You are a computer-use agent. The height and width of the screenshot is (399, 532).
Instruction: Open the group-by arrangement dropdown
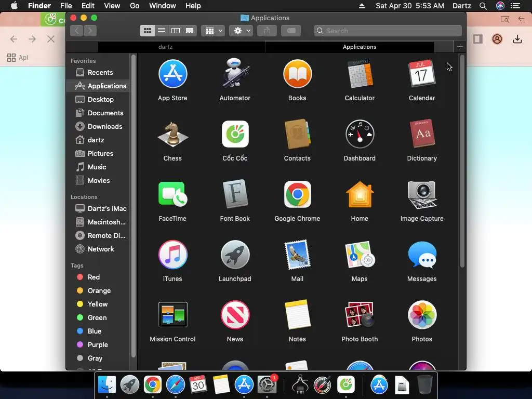point(213,31)
